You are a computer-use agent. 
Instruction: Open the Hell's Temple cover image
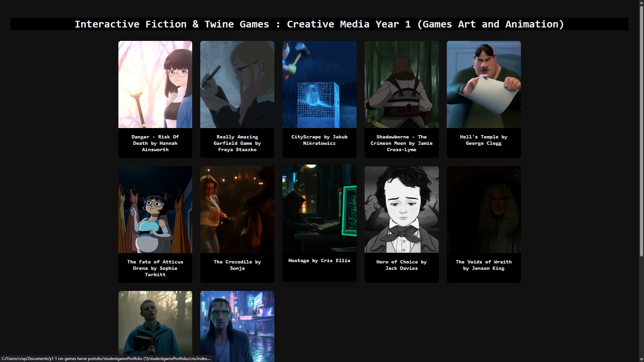coord(484,84)
